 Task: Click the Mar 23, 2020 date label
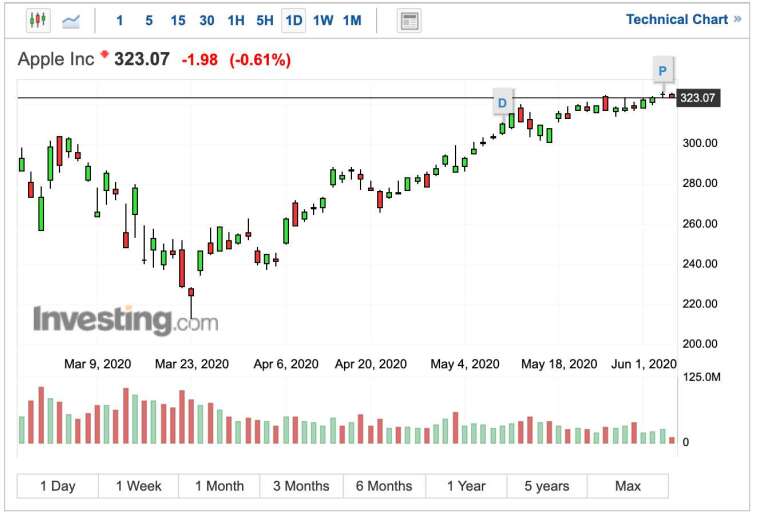[x=192, y=364]
